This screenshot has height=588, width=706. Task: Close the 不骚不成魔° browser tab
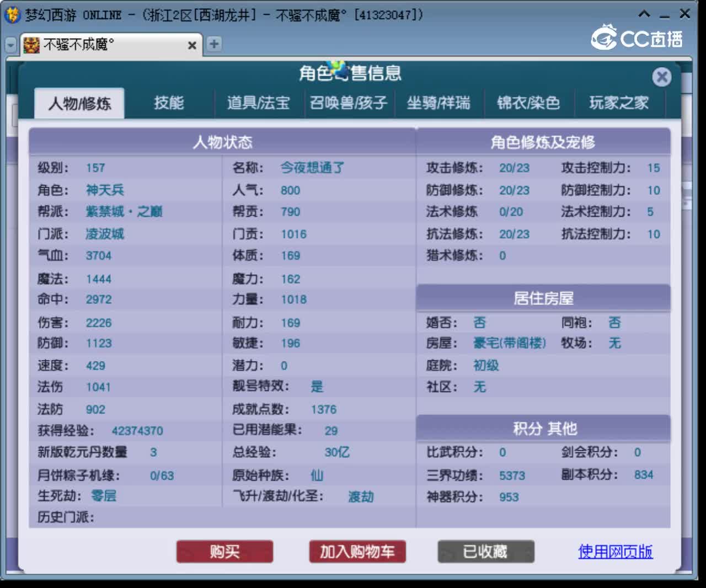pos(192,45)
